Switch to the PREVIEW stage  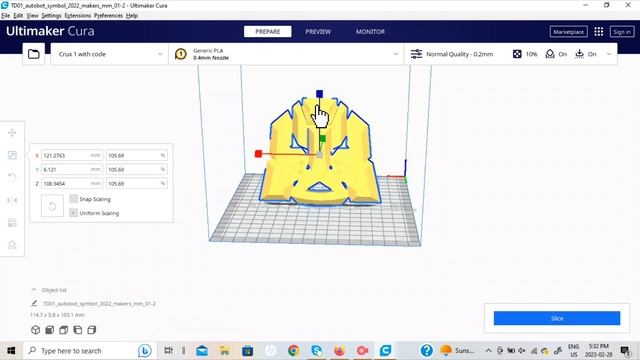click(318, 31)
